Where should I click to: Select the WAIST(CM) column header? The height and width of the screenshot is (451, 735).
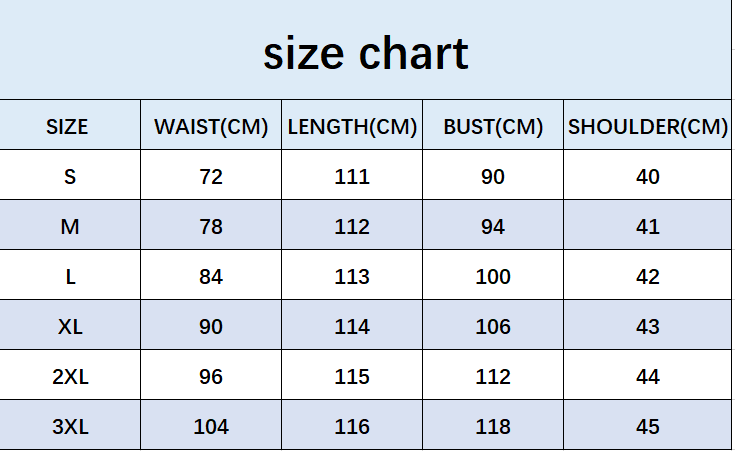(211, 127)
